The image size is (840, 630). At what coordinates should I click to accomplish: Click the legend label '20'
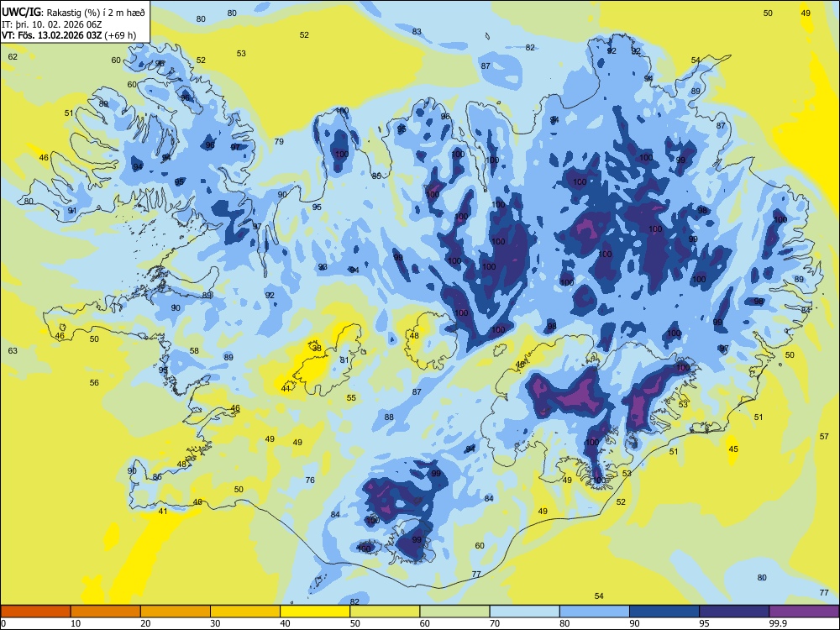[145, 623]
